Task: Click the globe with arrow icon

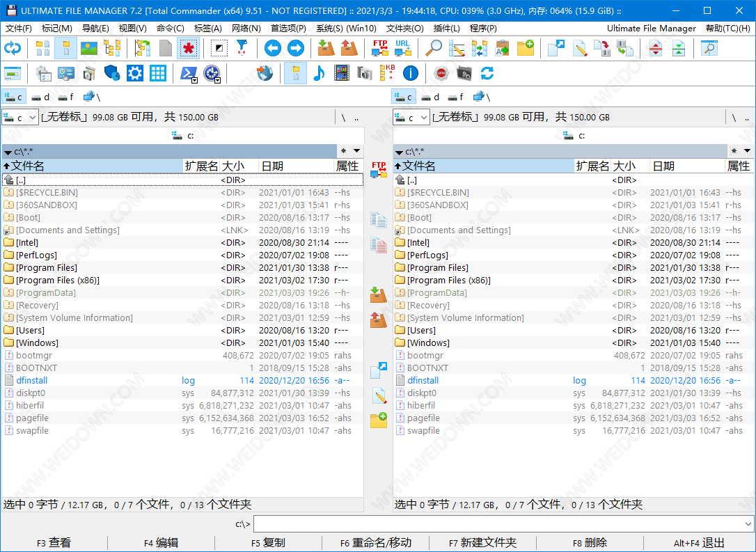Action: pos(265,73)
